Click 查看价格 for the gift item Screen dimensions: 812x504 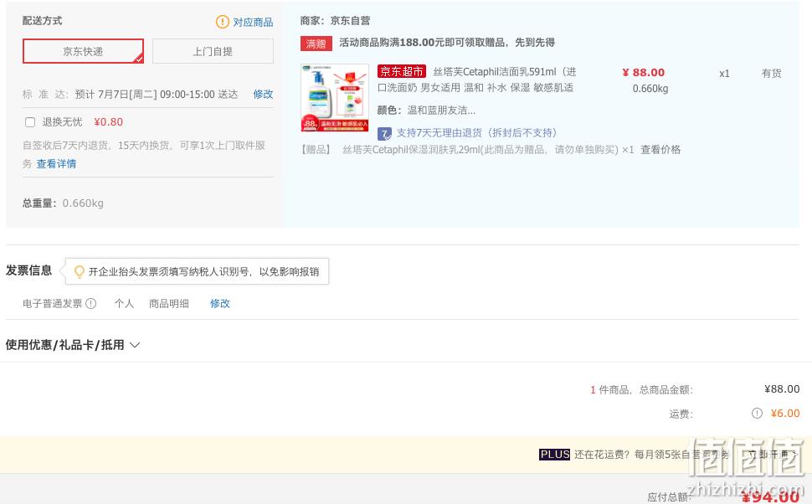point(660,150)
